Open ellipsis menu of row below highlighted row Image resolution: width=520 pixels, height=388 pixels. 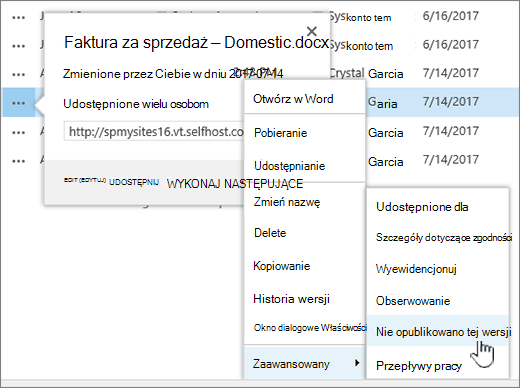coord(18,133)
